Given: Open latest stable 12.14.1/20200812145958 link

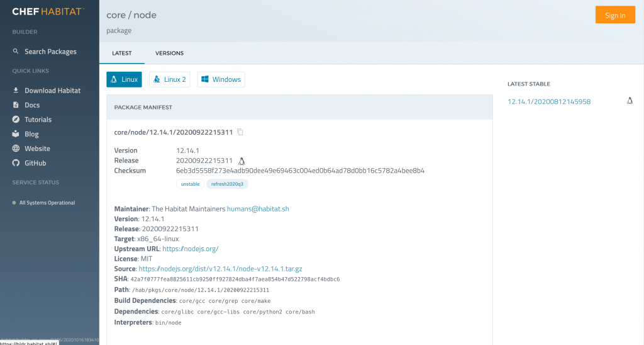Looking at the screenshot, I should point(549,101).
